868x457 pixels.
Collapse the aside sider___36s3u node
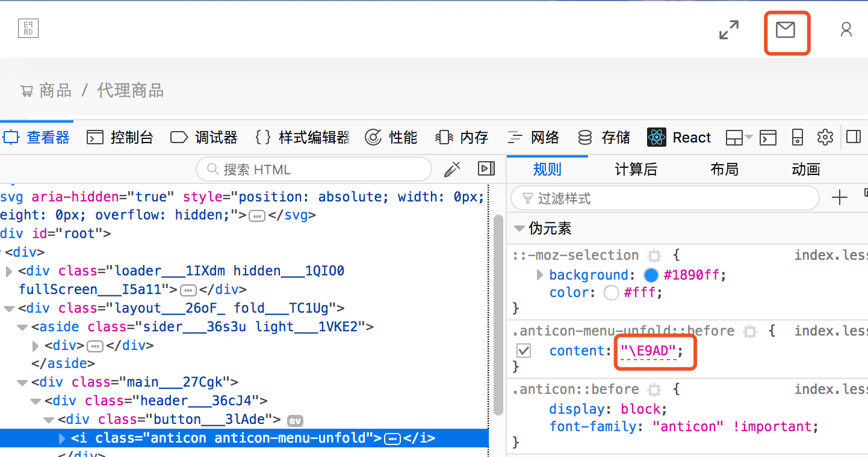[x=22, y=327]
